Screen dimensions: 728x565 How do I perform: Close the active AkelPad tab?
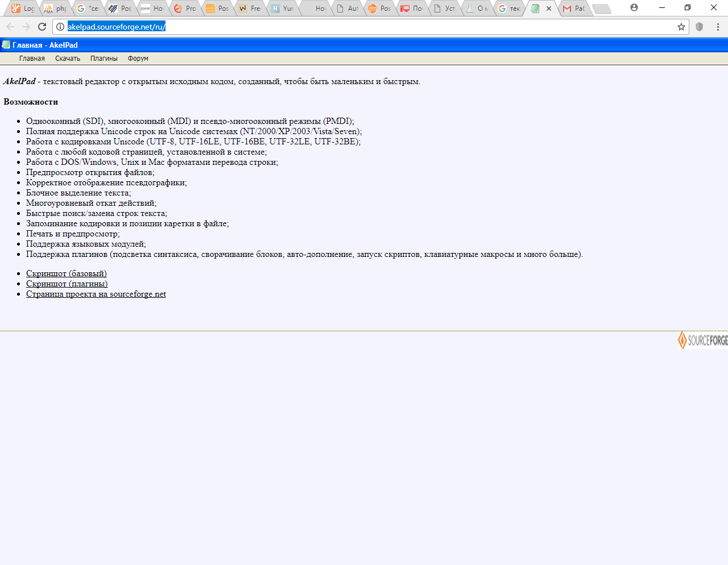(549, 9)
